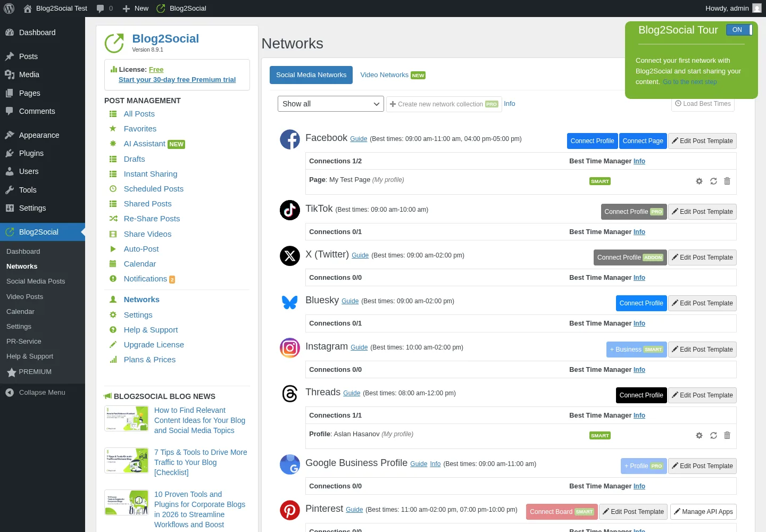Open Video Posts submenu item
This screenshot has width=766, height=532.
tap(24, 297)
